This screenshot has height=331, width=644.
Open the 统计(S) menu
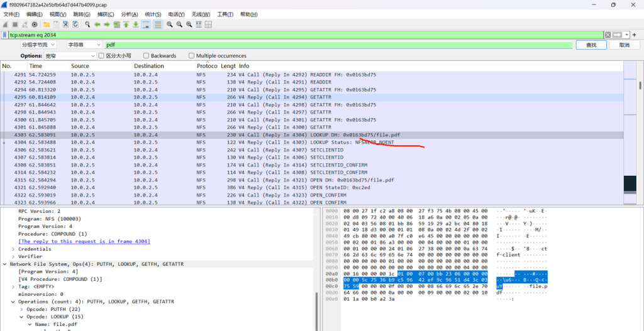[153, 14]
